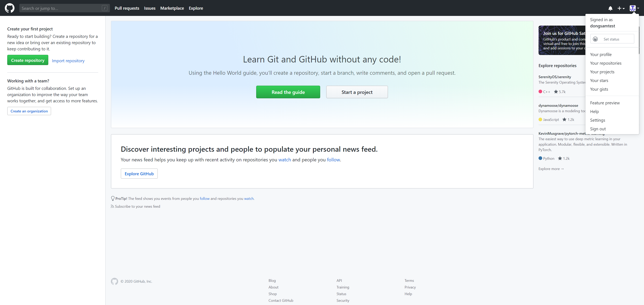The height and width of the screenshot is (305, 644).
Task: Click the Explore GitHub link
Action: click(139, 173)
